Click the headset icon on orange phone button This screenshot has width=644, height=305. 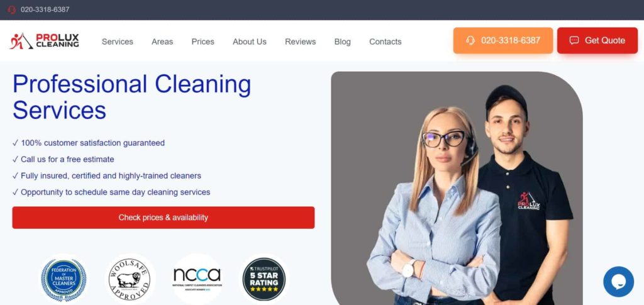(x=470, y=40)
